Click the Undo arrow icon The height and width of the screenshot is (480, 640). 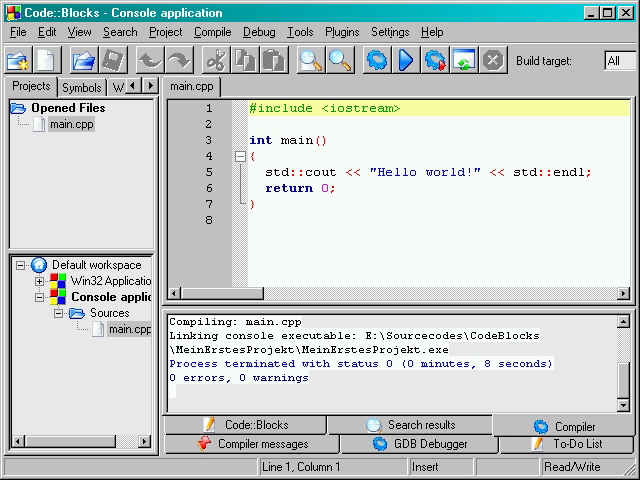click(150, 61)
